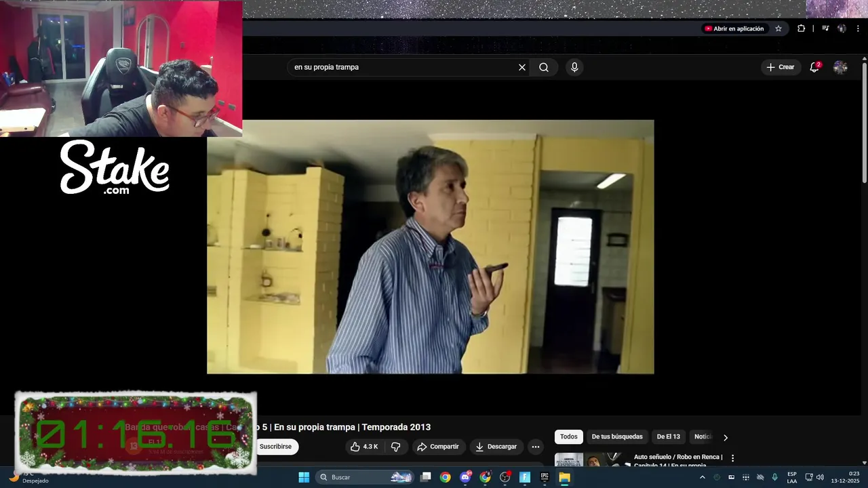Select the Noticias chip
The width and height of the screenshot is (868, 488).
[x=703, y=437]
